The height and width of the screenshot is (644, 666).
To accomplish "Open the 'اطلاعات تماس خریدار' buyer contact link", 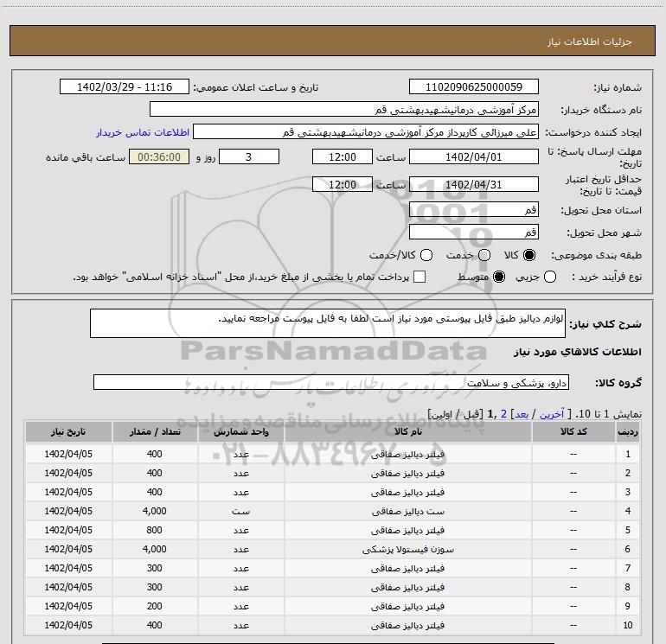I will point(140,133).
